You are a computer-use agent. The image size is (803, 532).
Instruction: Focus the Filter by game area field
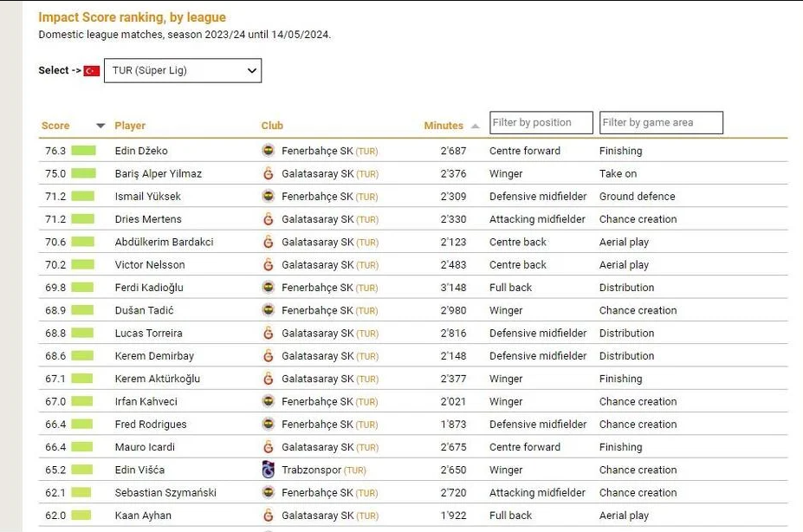662,123
